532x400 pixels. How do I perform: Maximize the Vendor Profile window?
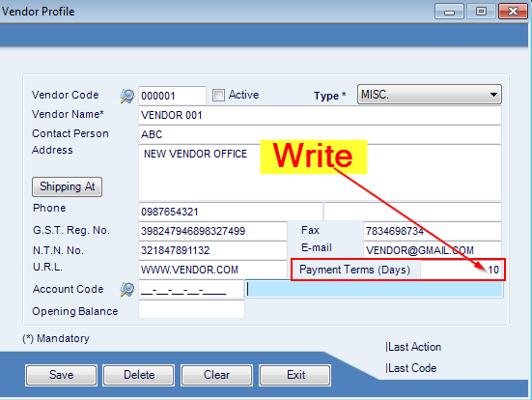(481, 12)
